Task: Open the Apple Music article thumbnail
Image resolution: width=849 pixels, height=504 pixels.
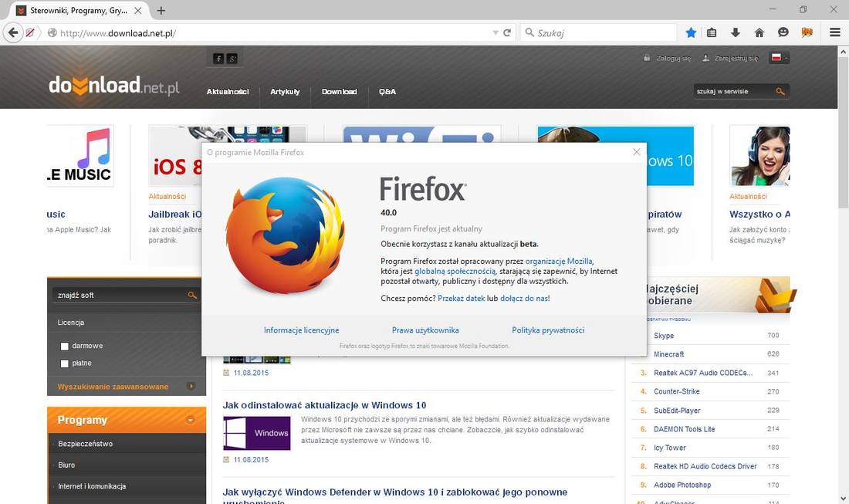Action: (x=80, y=156)
